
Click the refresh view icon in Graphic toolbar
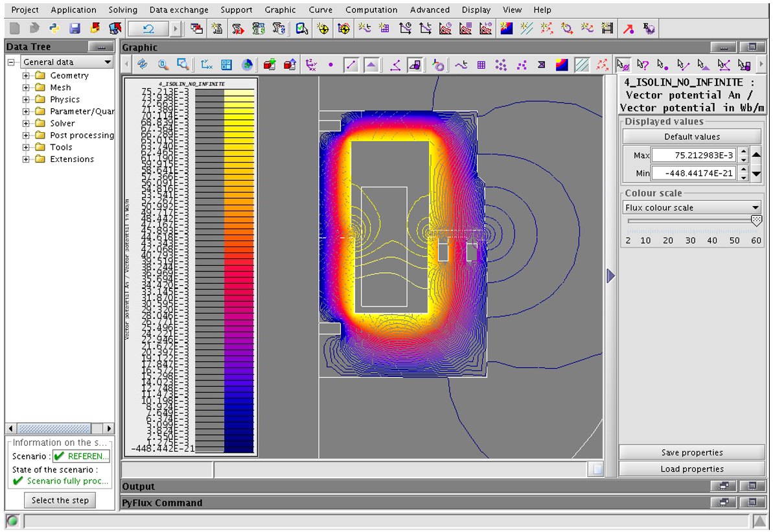coord(143,64)
